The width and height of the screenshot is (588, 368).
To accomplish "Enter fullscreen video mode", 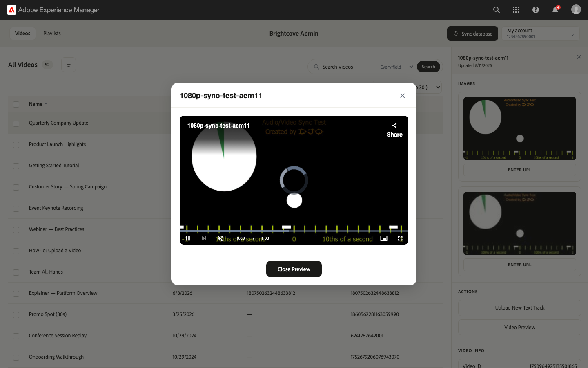I will [x=400, y=238].
